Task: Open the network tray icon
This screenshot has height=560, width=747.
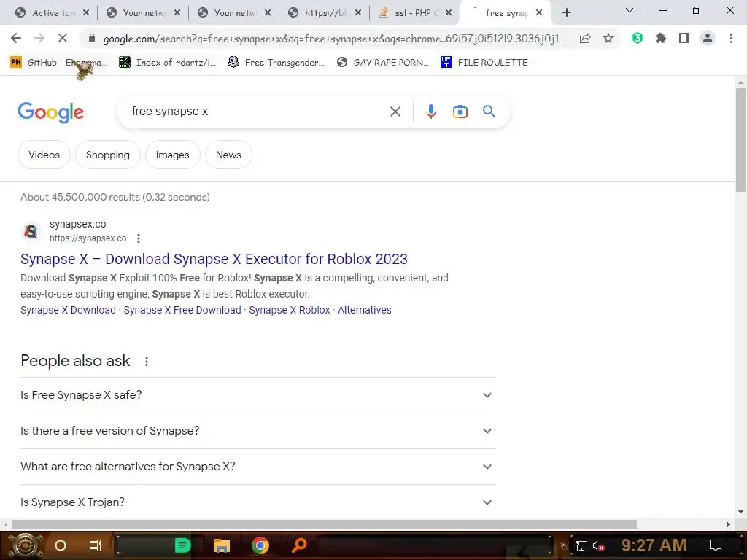Action: click(x=581, y=545)
